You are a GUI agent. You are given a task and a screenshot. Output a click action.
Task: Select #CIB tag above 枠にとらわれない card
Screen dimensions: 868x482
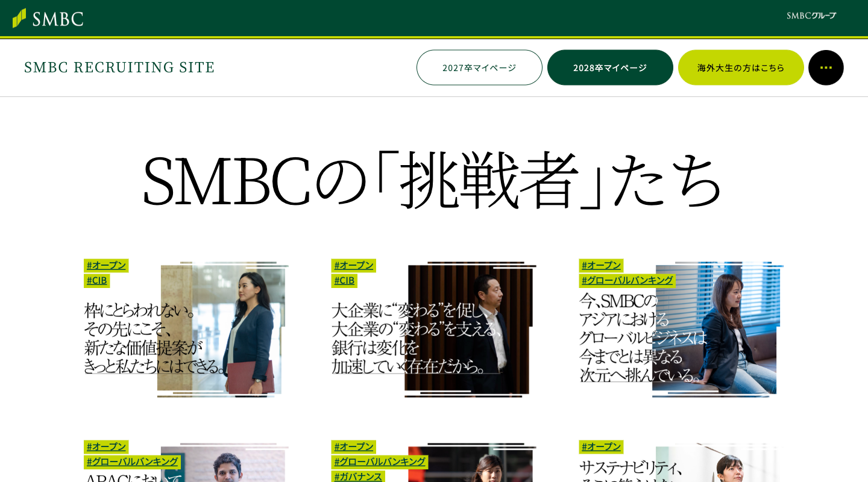(x=96, y=280)
